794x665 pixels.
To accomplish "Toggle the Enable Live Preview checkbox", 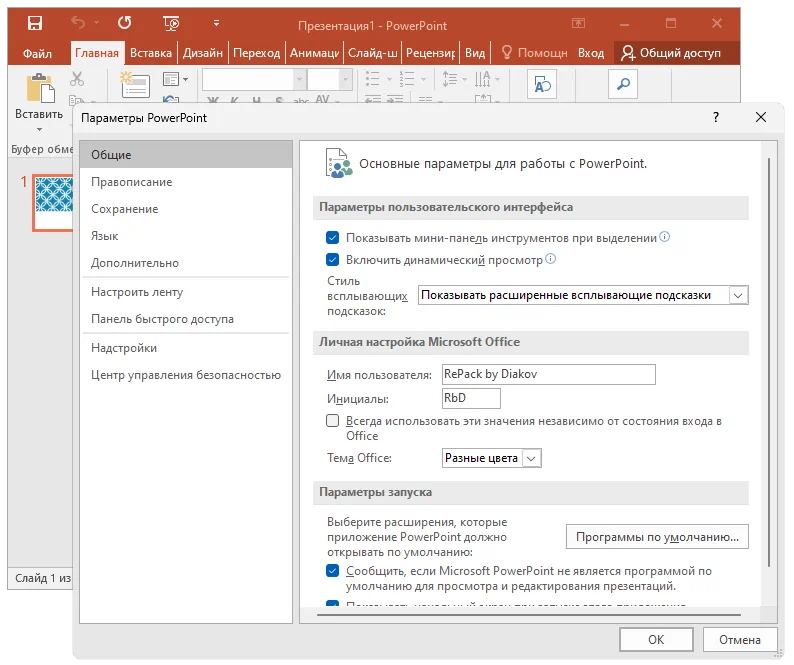I will coord(333,259).
